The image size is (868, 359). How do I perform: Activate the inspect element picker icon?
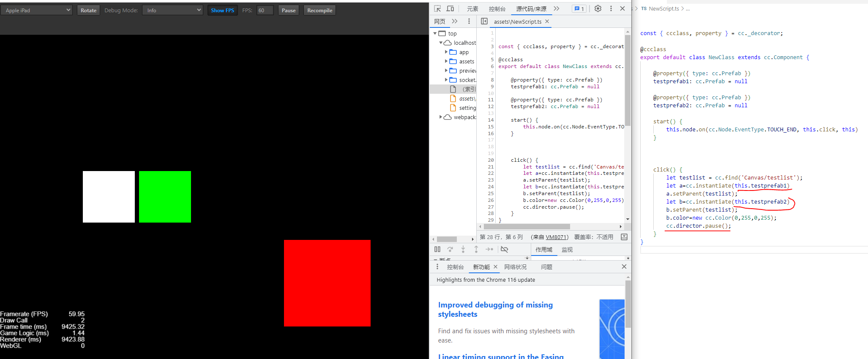[x=437, y=8]
